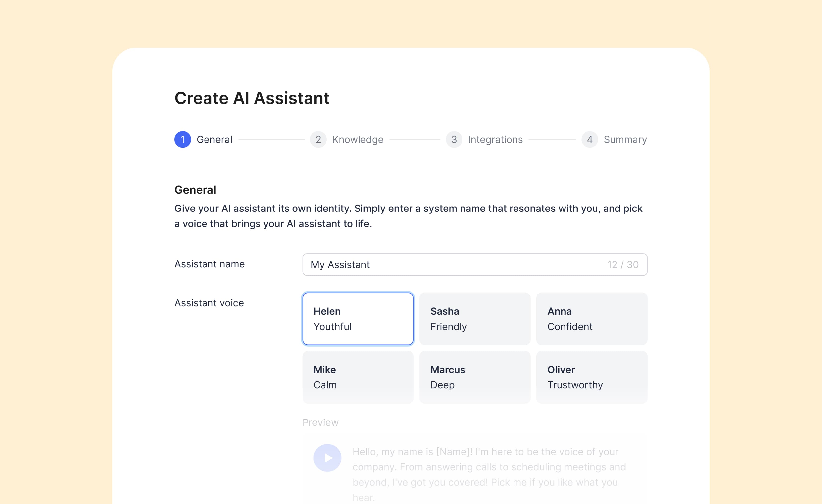This screenshot has height=504, width=822.
Task: Select the Helen Youthful voice
Action: tap(358, 319)
